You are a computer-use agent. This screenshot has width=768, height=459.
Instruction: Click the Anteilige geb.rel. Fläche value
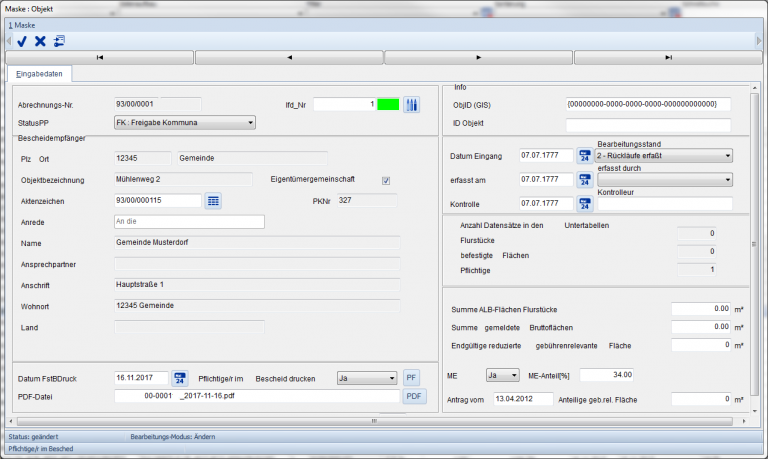(701, 399)
